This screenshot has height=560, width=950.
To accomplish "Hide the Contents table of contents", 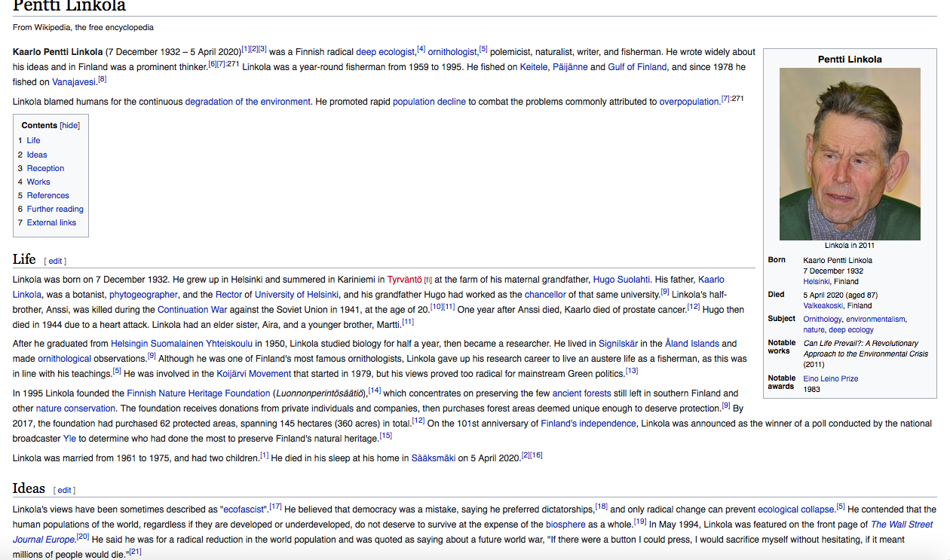I will [x=70, y=126].
